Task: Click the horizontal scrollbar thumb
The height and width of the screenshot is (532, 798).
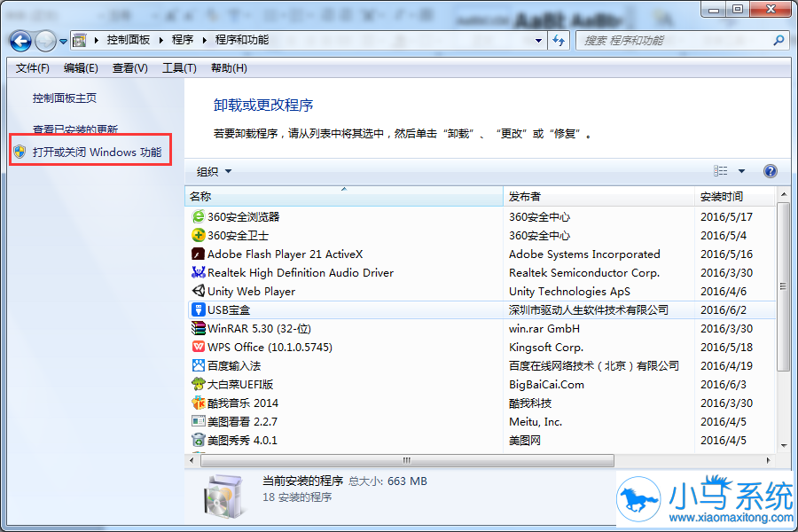Action: click(x=407, y=460)
